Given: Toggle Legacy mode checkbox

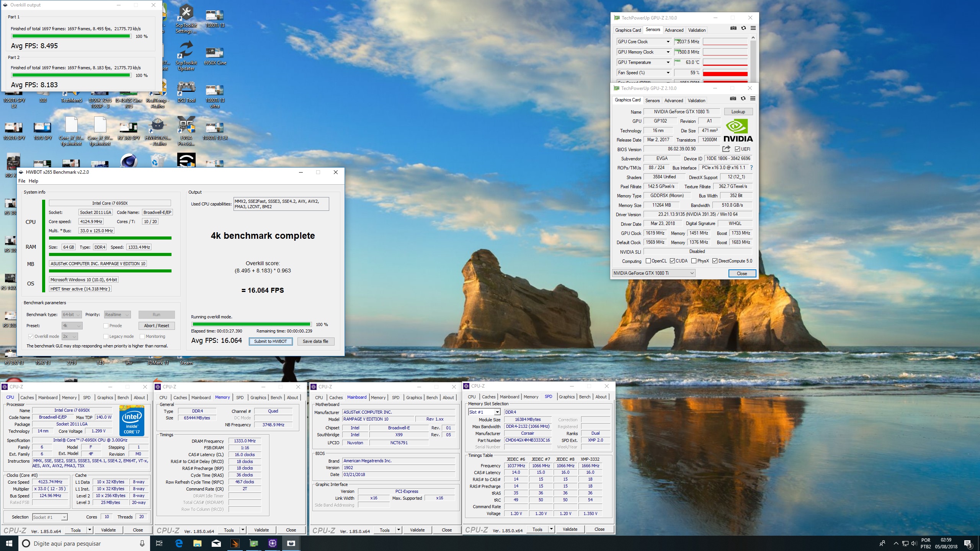Looking at the screenshot, I should click(x=106, y=336).
